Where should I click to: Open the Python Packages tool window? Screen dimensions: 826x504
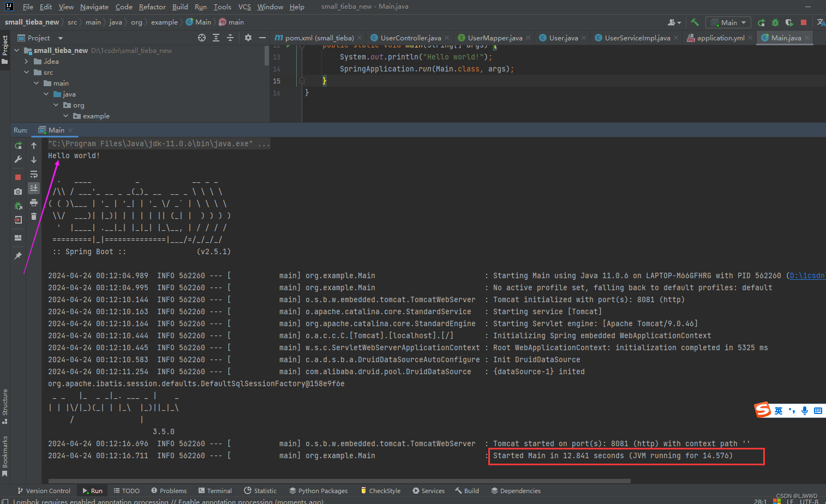click(318, 491)
